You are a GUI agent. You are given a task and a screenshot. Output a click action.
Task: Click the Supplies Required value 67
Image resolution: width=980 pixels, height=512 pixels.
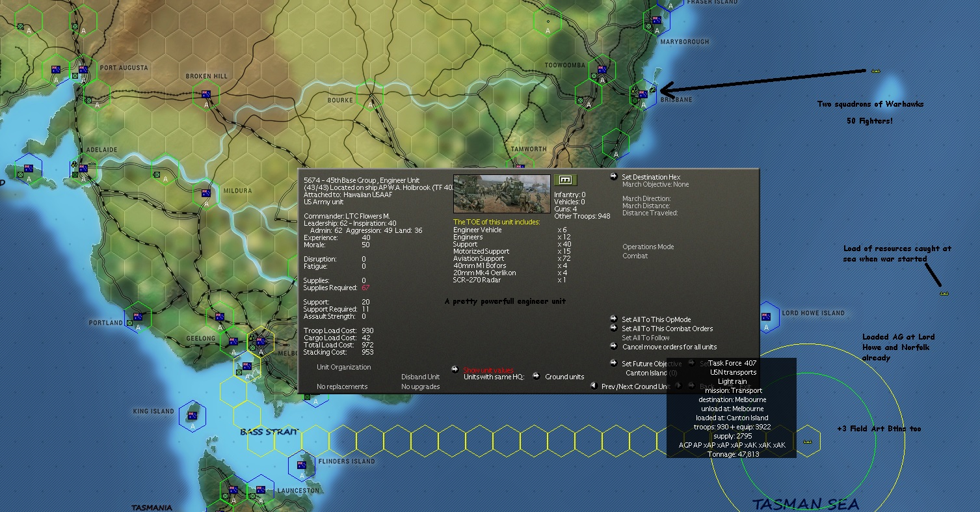(x=365, y=288)
